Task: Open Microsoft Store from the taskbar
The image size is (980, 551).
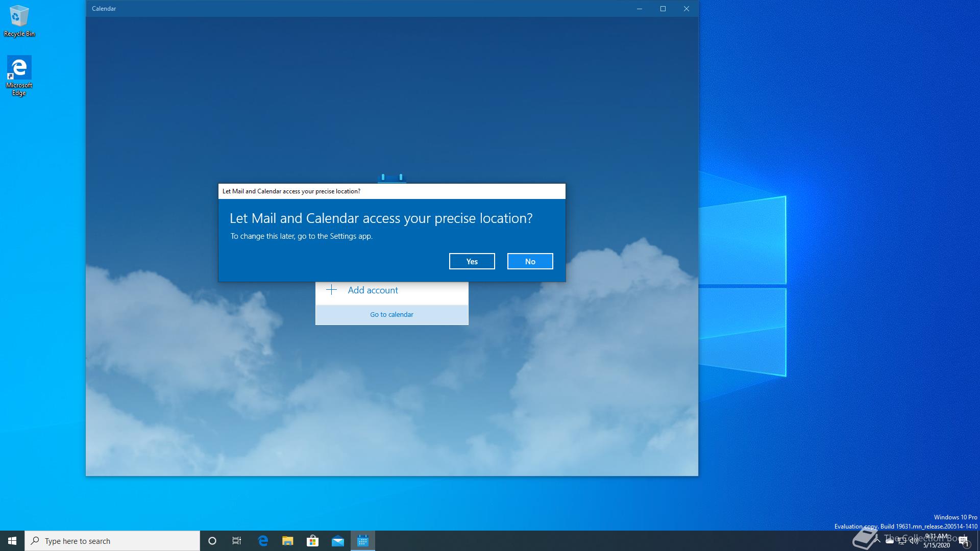Action: (x=312, y=541)
